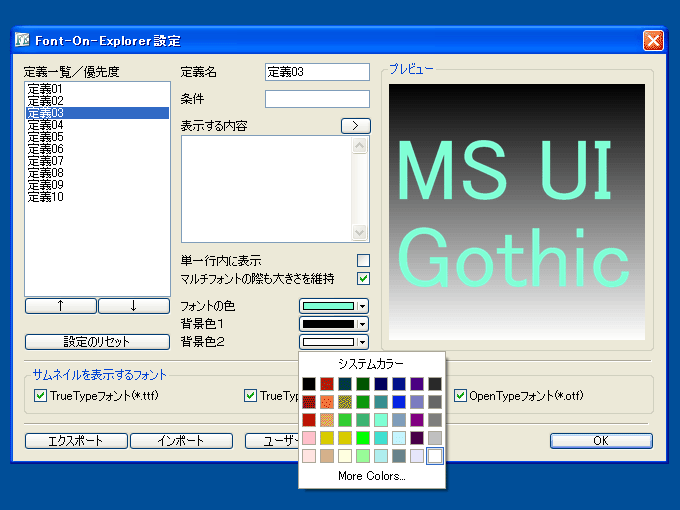Pick the black swatch in the palette

309,384
